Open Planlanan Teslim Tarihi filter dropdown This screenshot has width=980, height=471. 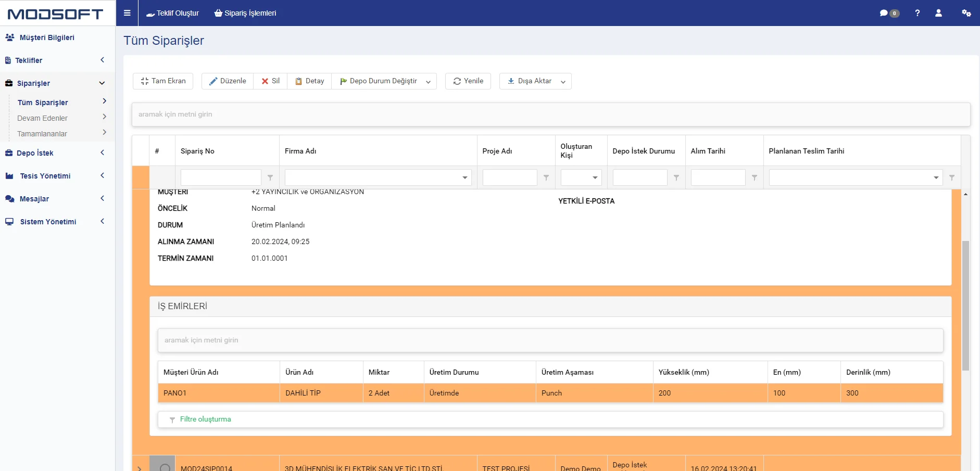(x=936, y=178)
